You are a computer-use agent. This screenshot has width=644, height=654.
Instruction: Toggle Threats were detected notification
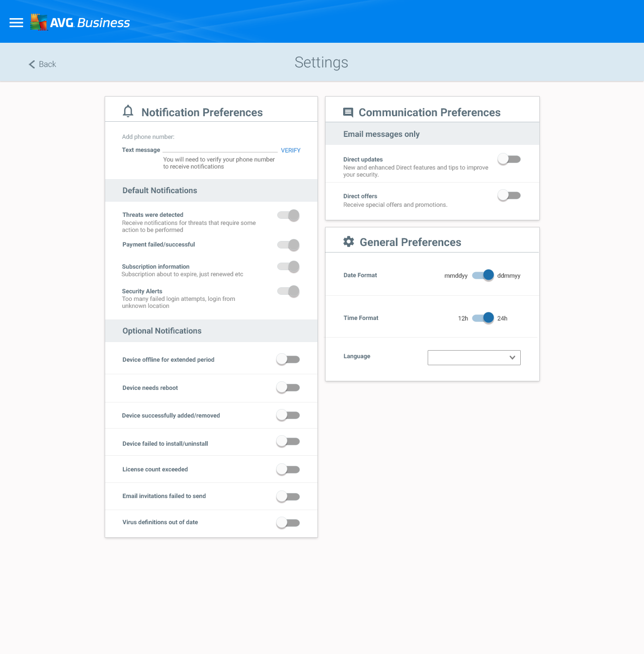point(289,215)
